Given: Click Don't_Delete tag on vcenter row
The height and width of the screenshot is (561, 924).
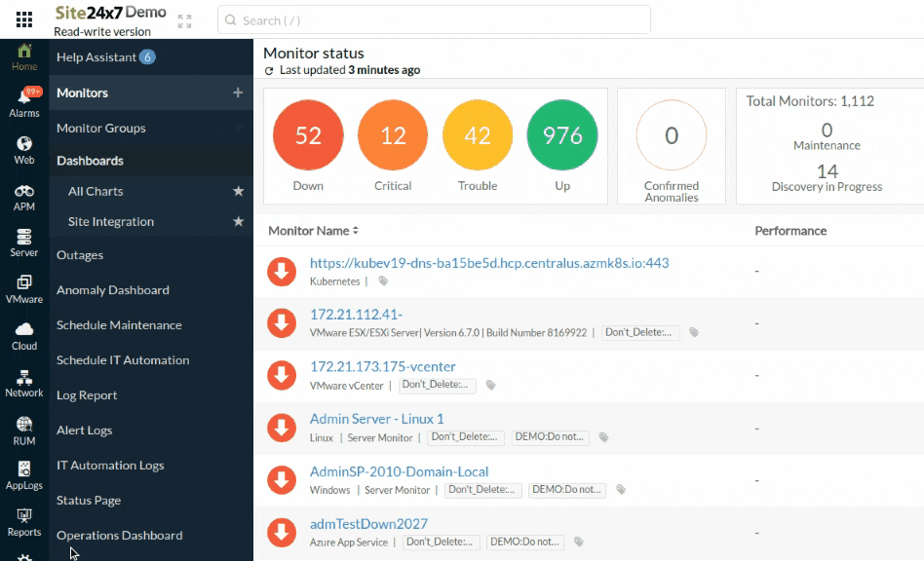Looking at the screenshot, I should (x=438, y=385).
